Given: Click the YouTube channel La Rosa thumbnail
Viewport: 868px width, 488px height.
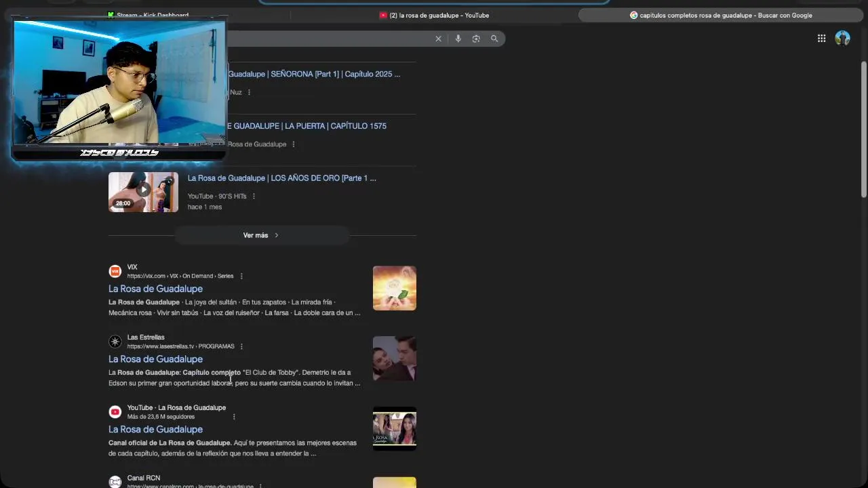Looking at the screenshot, I should [x=395, y=429].
